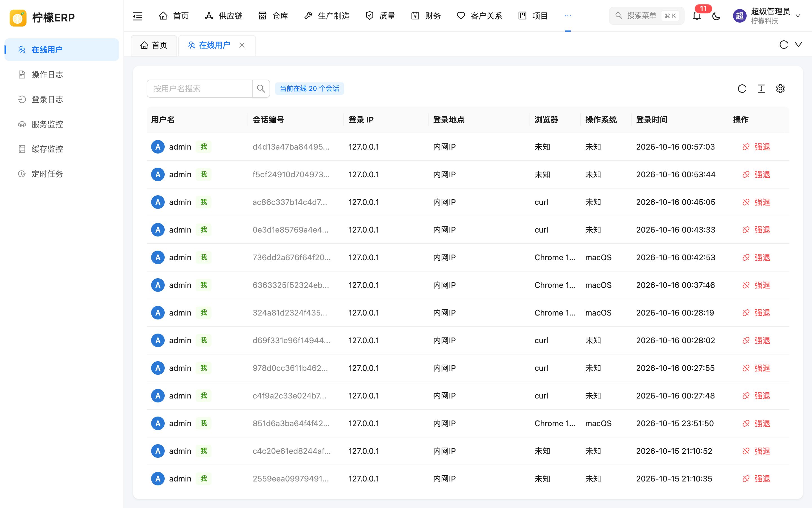Refresh the table with the circular arrow icon

click(742, 89)
